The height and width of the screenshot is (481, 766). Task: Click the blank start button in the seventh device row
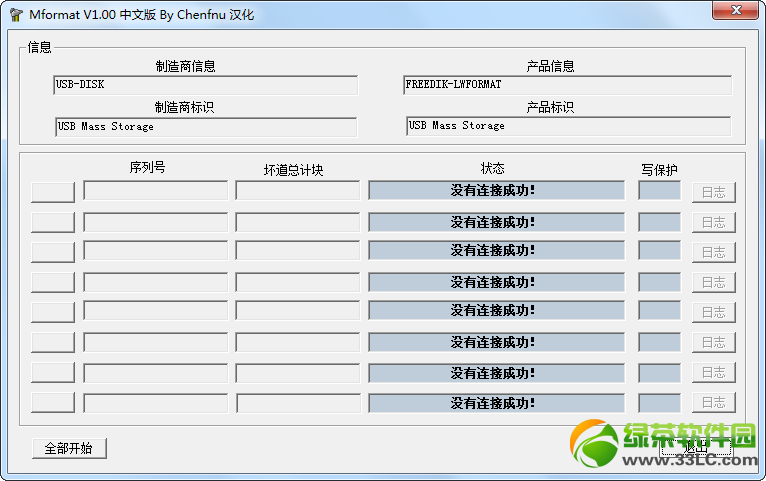(53, 372)
